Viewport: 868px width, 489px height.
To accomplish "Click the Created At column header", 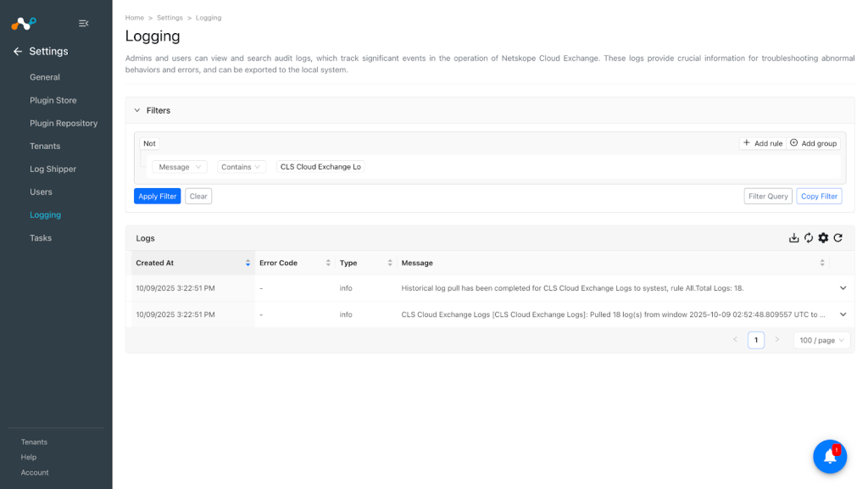I will pyautogui.click(x=193, y=264).
